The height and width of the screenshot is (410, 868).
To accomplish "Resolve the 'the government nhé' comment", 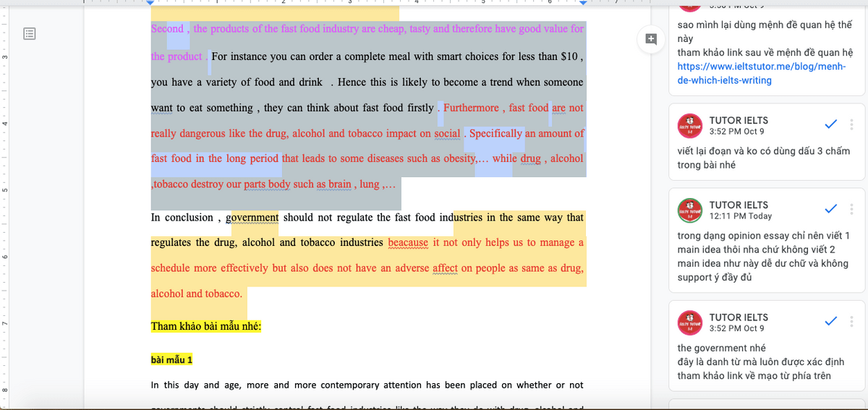I will pos(831,322).
